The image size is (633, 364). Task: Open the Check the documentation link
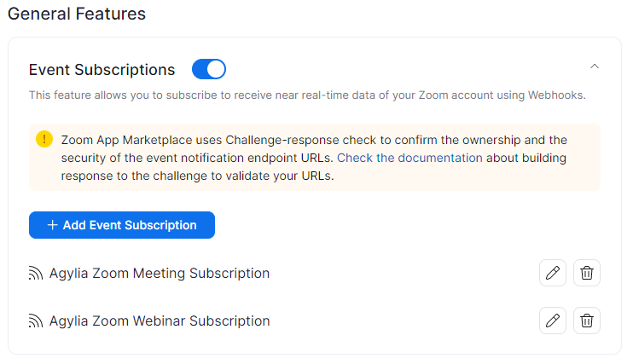click(409, 158)
